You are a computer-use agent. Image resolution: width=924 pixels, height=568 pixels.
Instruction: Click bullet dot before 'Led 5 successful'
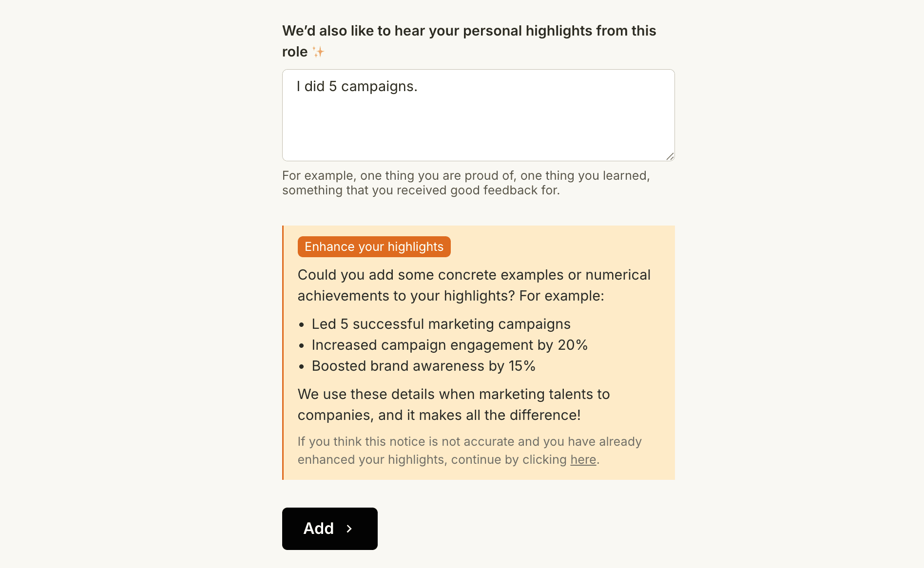click(x=302, y=324)
